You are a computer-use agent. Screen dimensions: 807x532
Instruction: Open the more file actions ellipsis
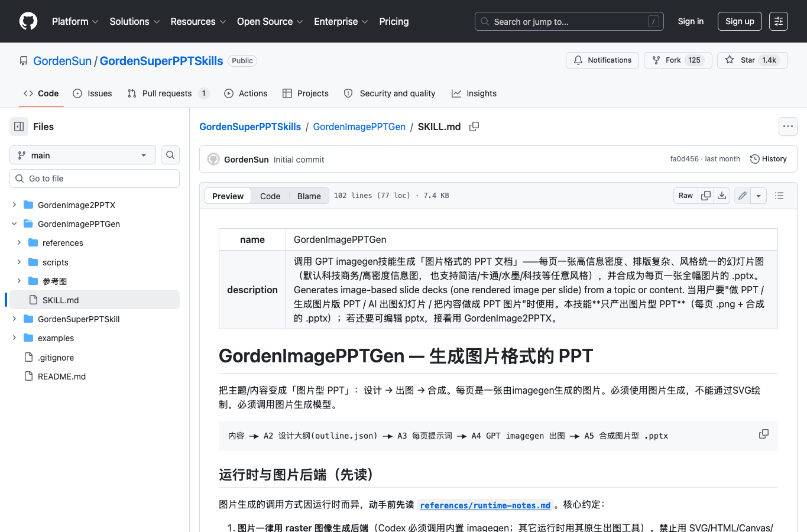tap(788, 126)
